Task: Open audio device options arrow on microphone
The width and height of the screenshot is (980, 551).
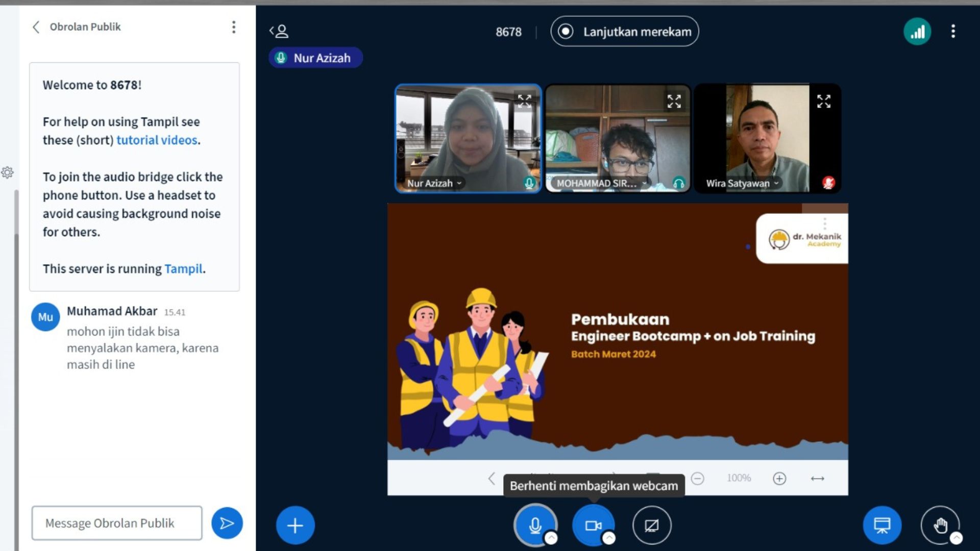Action: [x=551, y=538]
